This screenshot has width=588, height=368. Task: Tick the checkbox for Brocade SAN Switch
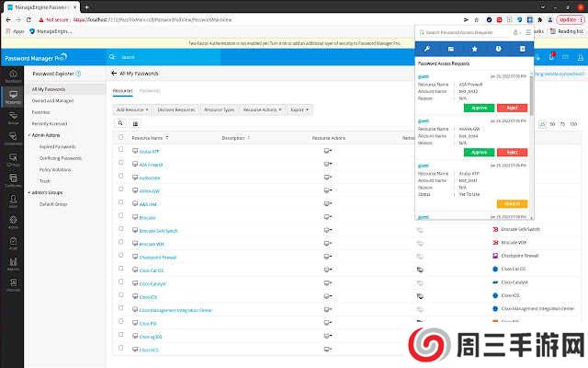[x=120, y=228]
